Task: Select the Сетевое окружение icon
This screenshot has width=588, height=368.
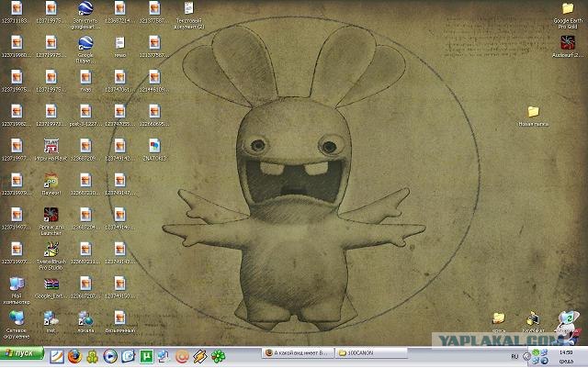Action: (x=17, y=325)
